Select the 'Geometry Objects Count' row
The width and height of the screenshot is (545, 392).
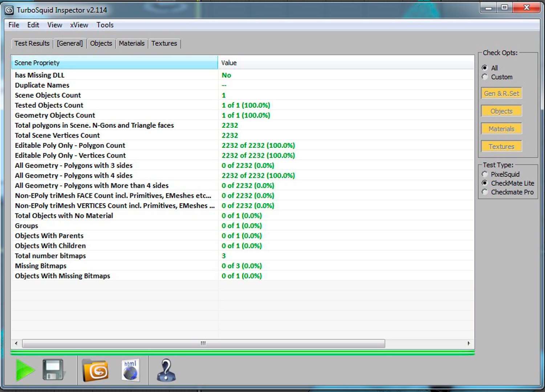(x=243, y=115)
